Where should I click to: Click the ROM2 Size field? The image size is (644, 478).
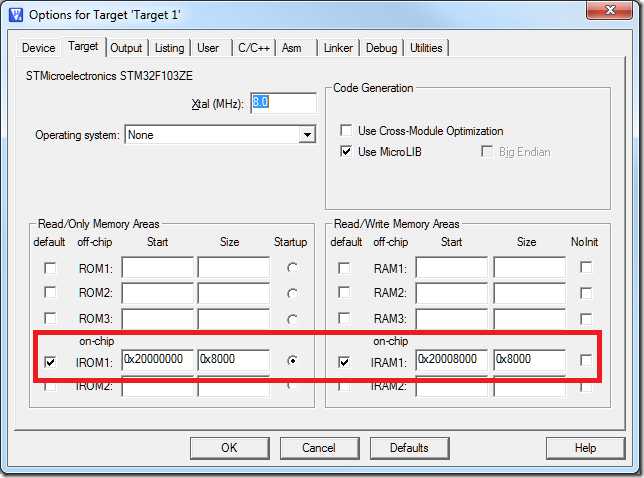pos(234,293)
